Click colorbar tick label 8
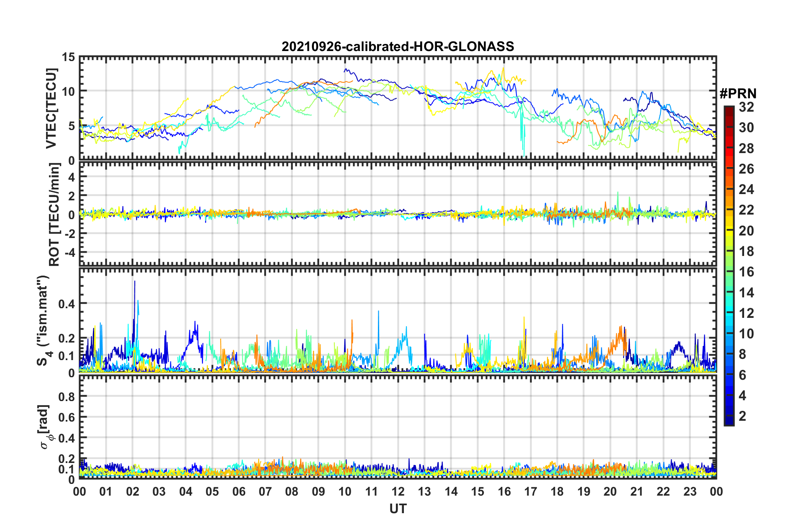The width and height of the screenshot is (796, 532). coord(742,354)
